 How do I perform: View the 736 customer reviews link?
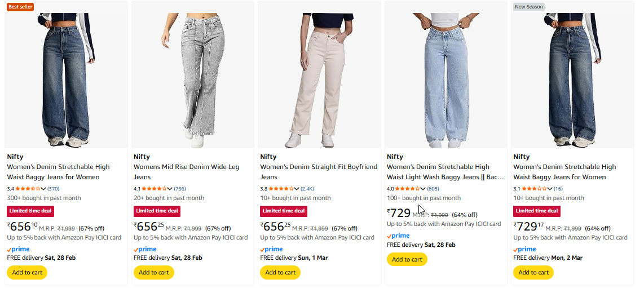click(x=180, y=188)
